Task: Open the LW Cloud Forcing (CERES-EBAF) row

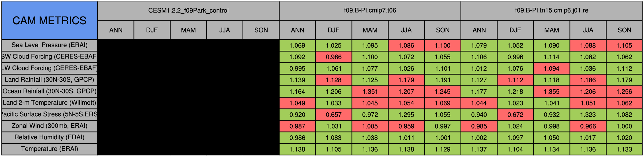Action: coord(49,68)
